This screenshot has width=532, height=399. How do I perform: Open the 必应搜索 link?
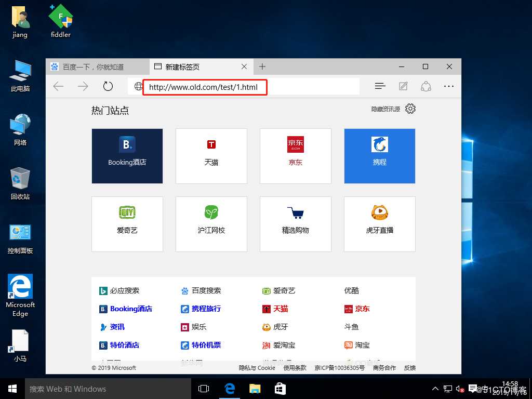pos(119,291)
